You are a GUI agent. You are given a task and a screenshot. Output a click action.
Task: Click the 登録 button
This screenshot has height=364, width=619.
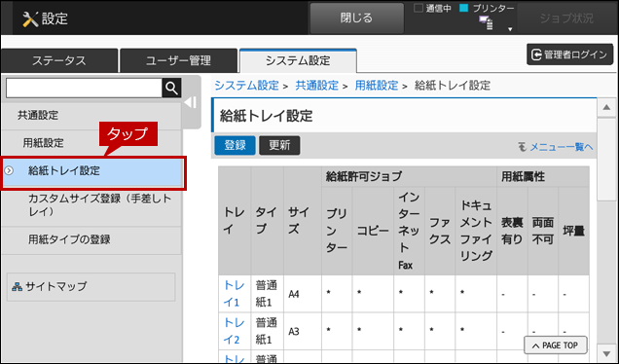coord(235,145)
